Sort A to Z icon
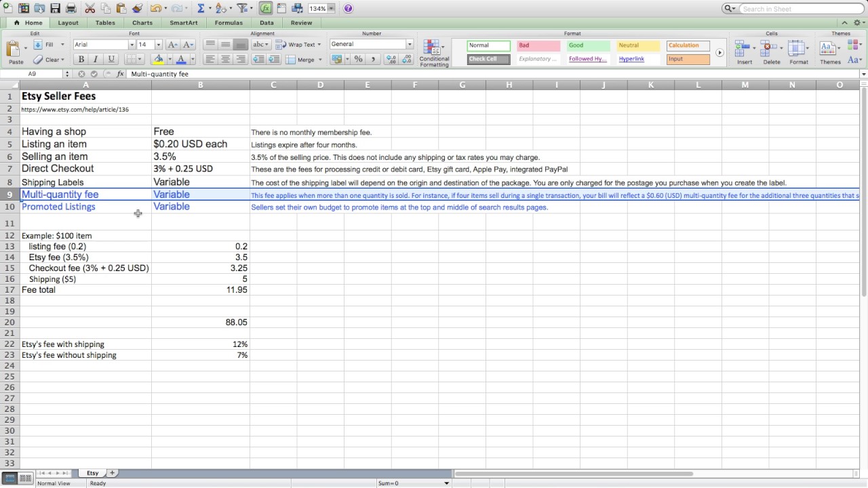The width and height of the screenshot is (868, 488). pyautogui.click(x=221, y=9)
